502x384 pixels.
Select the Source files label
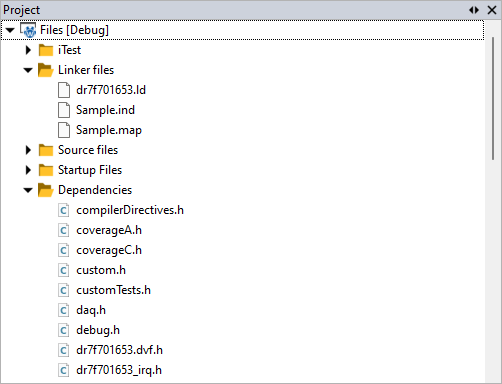tap(88, 150)
